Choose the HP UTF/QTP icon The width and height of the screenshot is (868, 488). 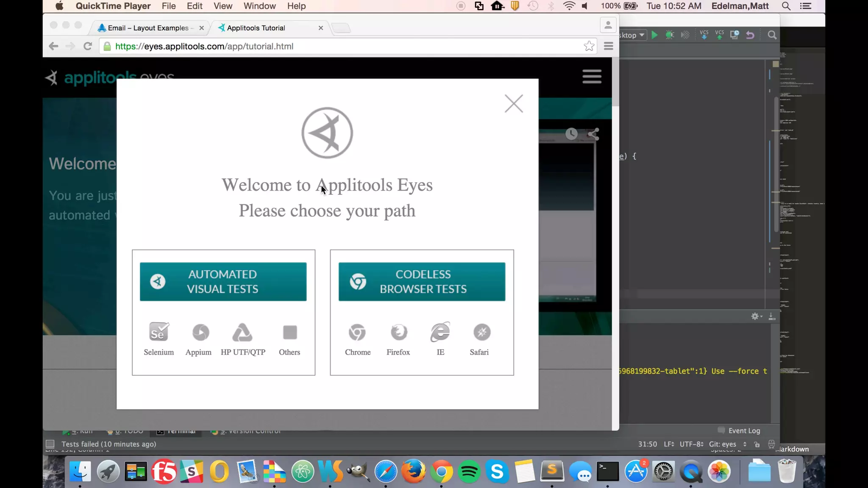click(242, 333)
